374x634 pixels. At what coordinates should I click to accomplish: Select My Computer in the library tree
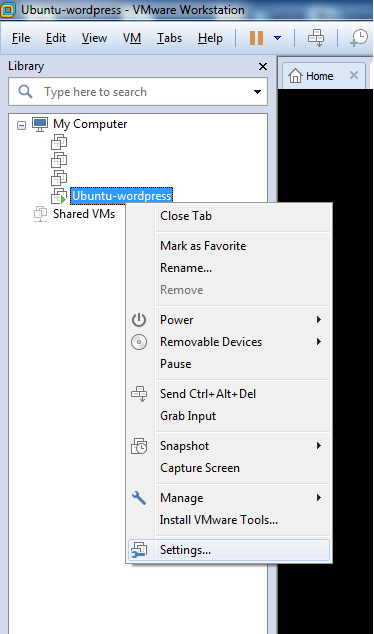tap(90, 124)
